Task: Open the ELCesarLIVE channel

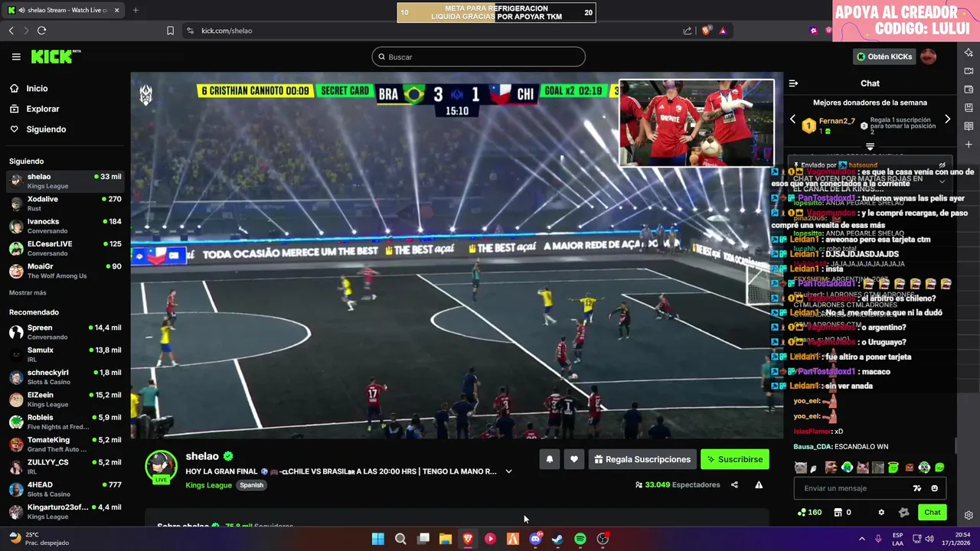Action: [x=65, y=248]
